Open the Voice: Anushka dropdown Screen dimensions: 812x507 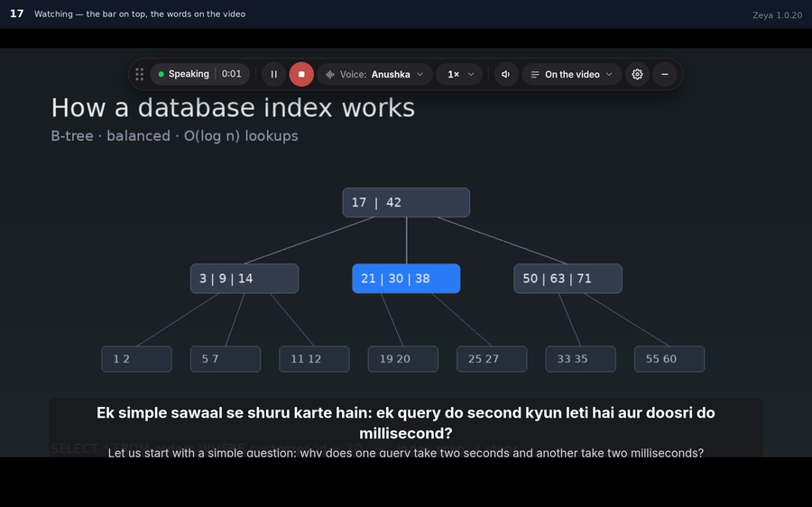click(374, 74)
